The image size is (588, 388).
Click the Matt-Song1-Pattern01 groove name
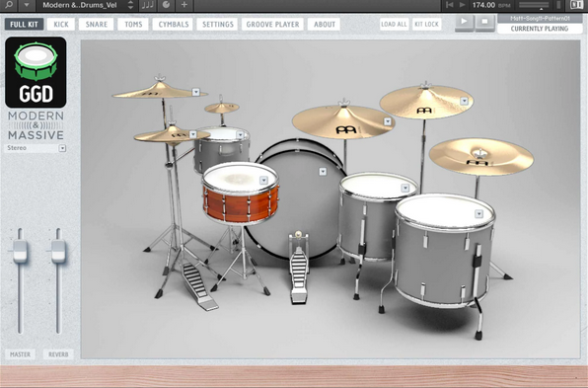coord(540,19)
